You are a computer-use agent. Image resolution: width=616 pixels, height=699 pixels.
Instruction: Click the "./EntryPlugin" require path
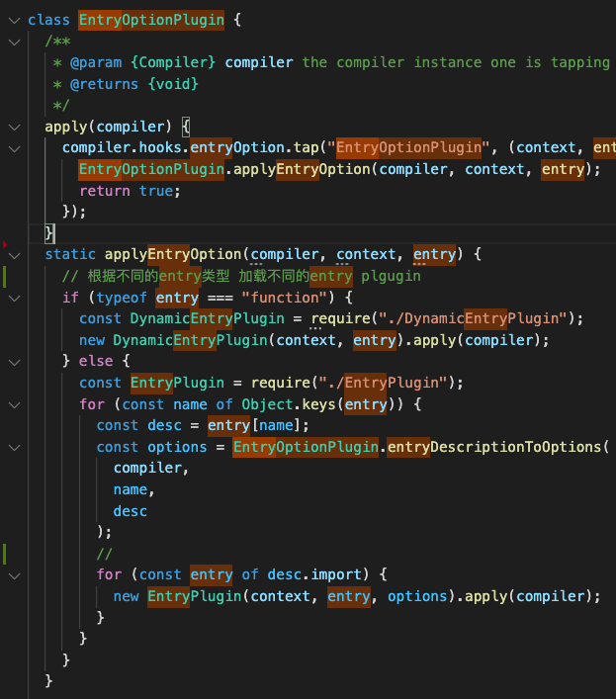383,383
